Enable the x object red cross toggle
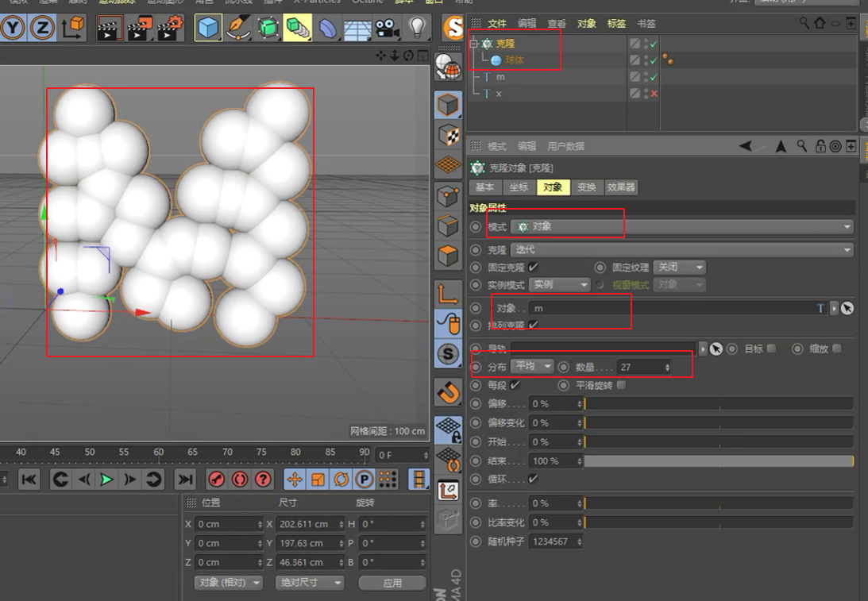 pyautogui.click(x=654, y=94)
